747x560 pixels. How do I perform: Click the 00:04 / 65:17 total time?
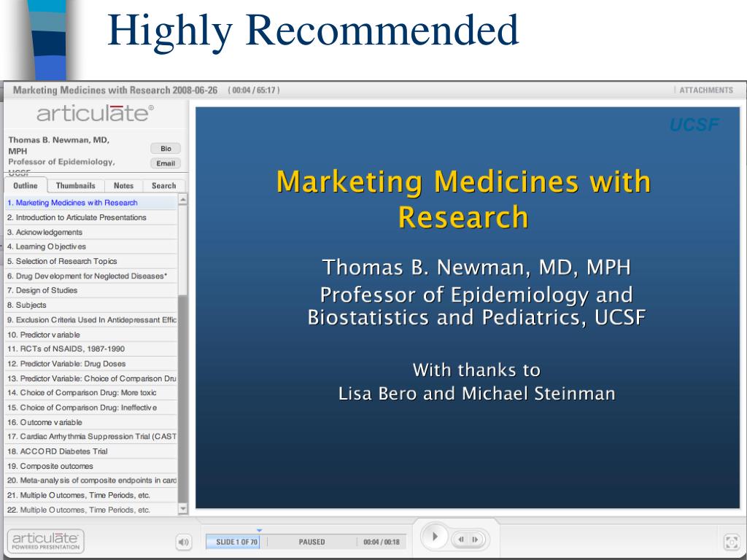253,90
